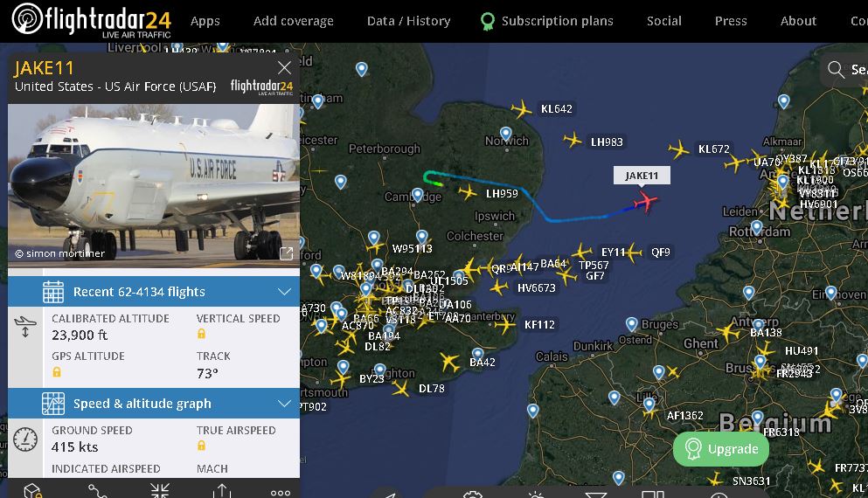
Task: Click the Norwich airport pin
Action: click(x=506, y=134)
